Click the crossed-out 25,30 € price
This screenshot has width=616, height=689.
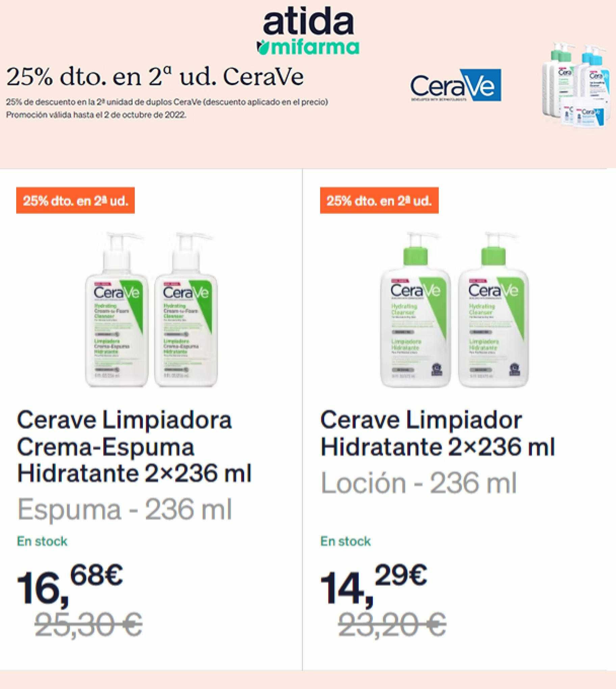(x=88, y=624)
